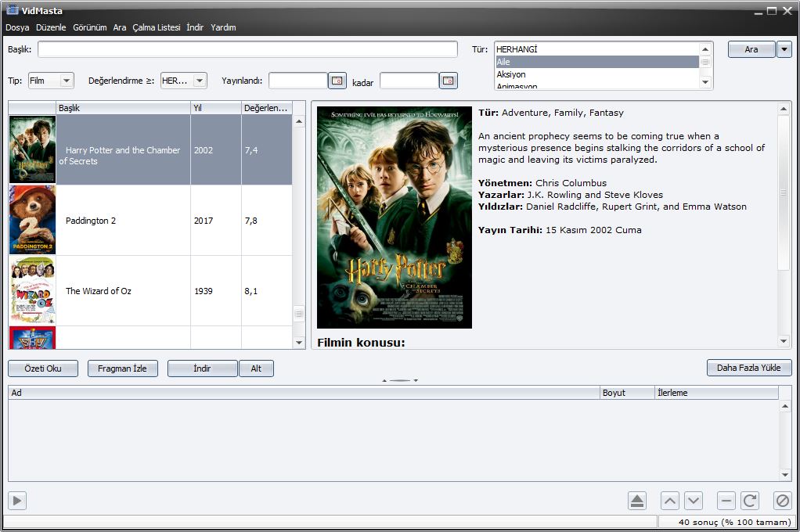
Task: Click the Alt button
Action: tap(256, 368)
